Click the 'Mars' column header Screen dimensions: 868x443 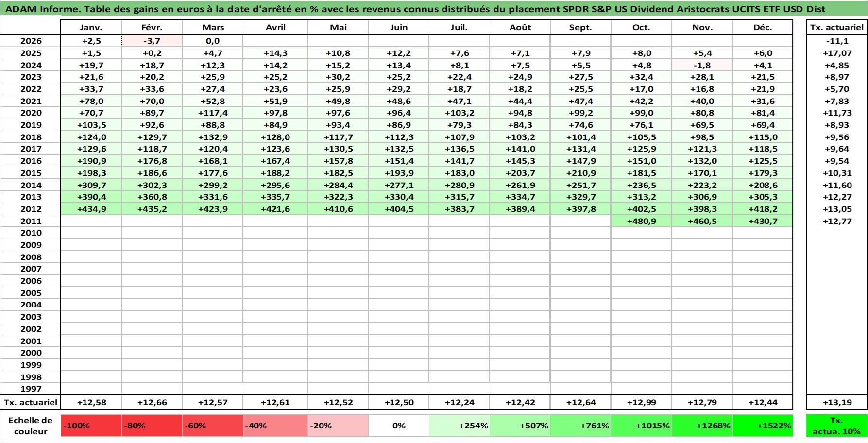click(x=213, y=27)
